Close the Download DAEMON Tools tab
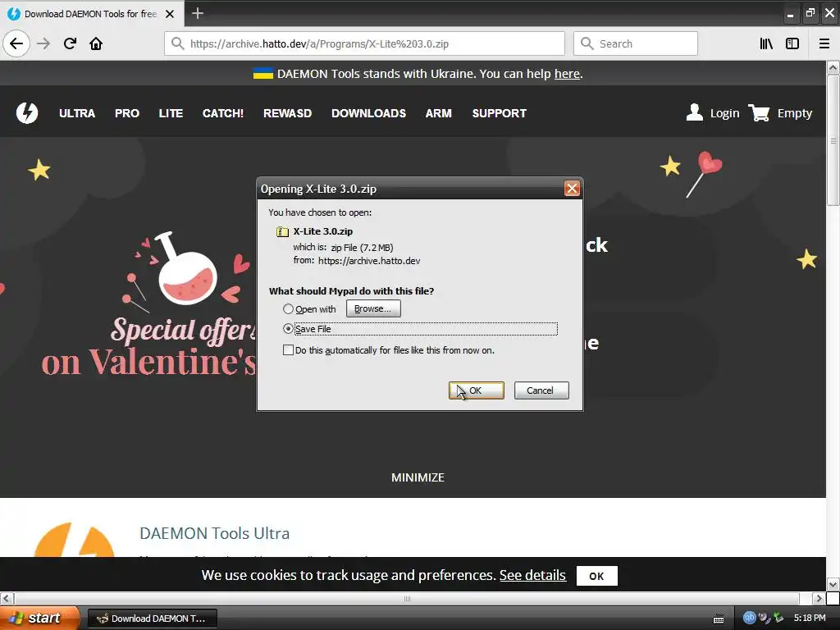Viewport: 840px width, 630px height. (x=170, y=14)
